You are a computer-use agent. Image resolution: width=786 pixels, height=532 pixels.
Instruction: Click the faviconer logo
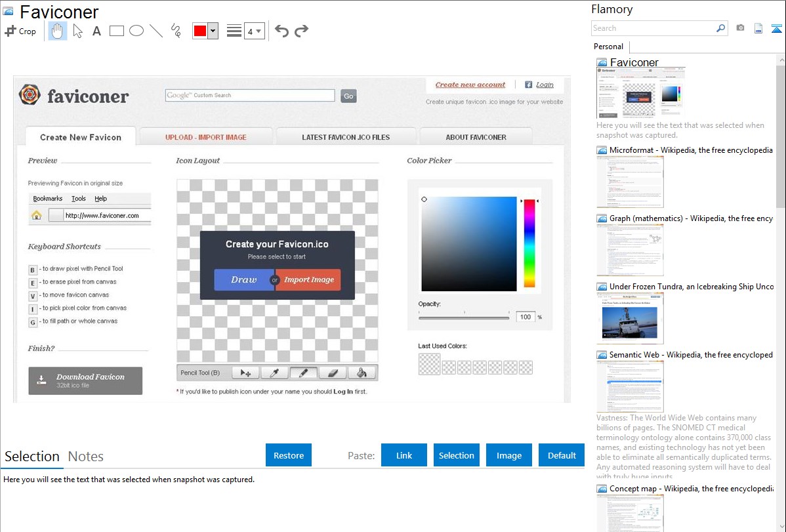(74, 95)
